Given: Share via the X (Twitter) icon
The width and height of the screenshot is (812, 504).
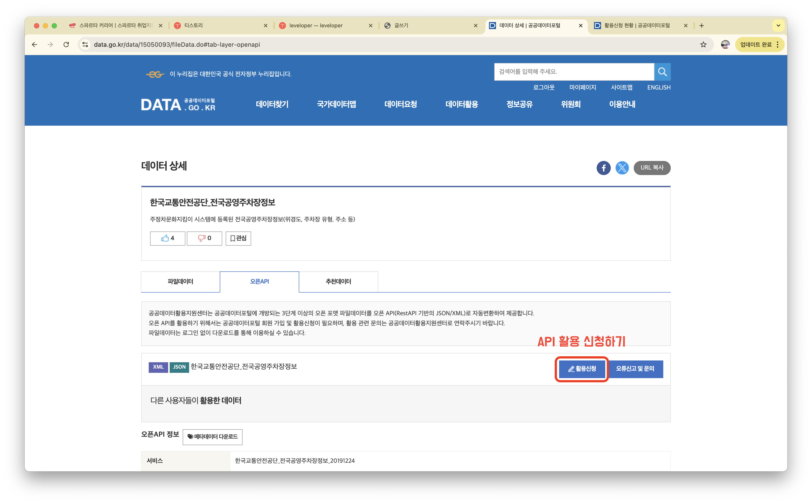Looking at the screenshot, I should coord(622,168).
